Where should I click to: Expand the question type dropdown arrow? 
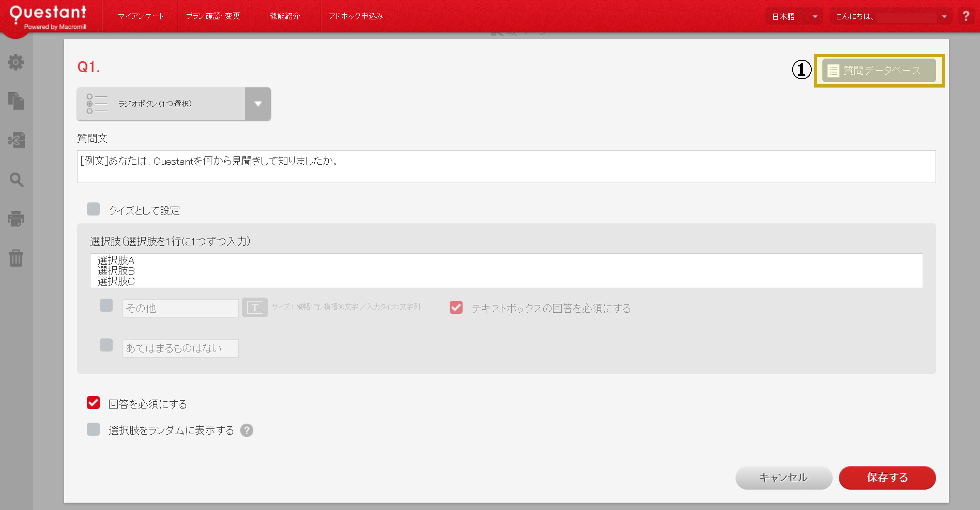(x=258, y=104)
